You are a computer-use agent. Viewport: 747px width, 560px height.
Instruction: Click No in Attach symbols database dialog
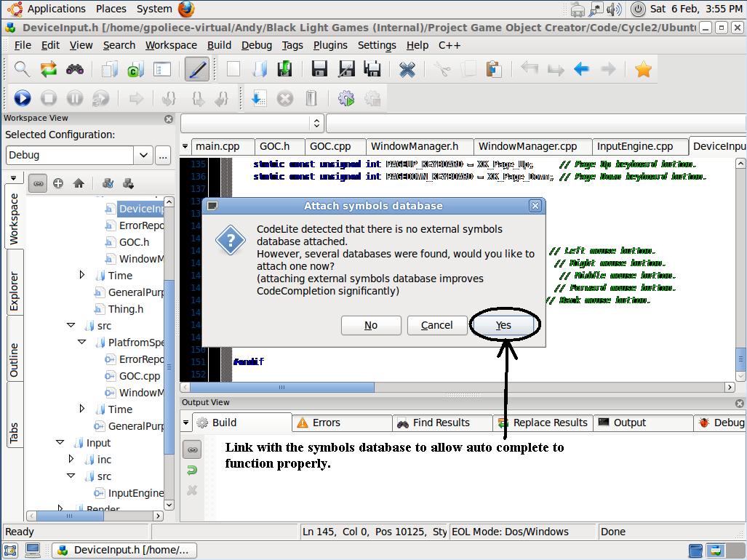[x=371, y=325]
